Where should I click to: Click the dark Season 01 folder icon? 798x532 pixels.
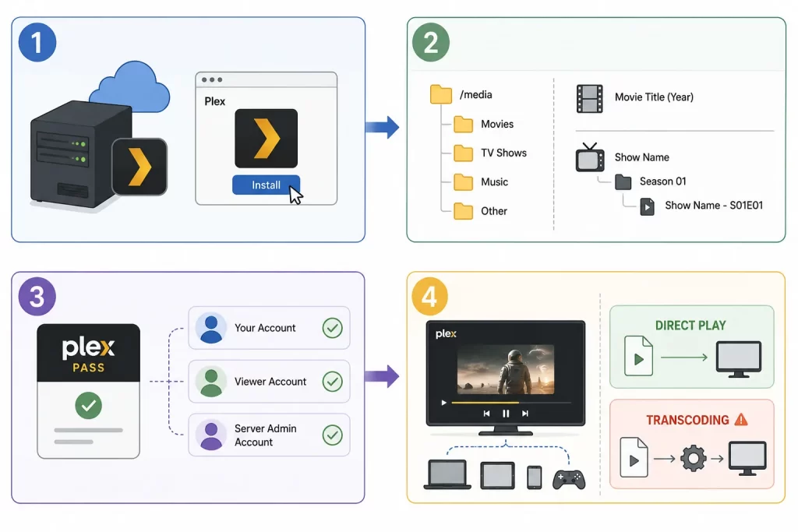tap(623, 181)
